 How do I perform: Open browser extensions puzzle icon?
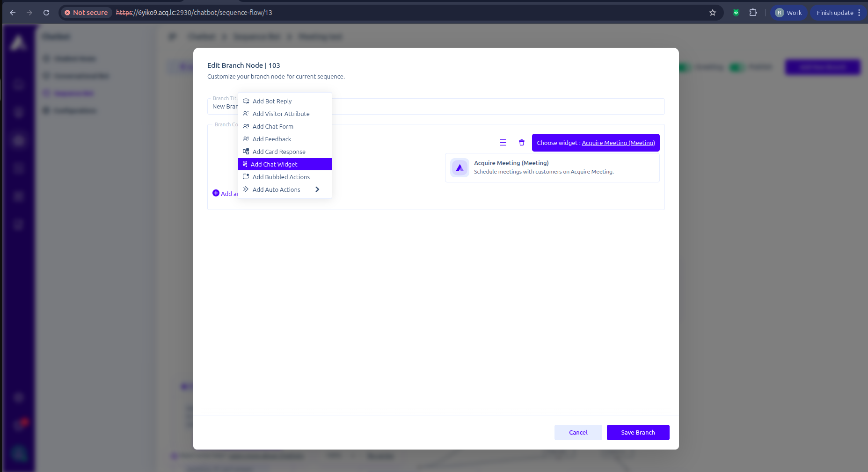pyautogui.click(x=753, y=13)
